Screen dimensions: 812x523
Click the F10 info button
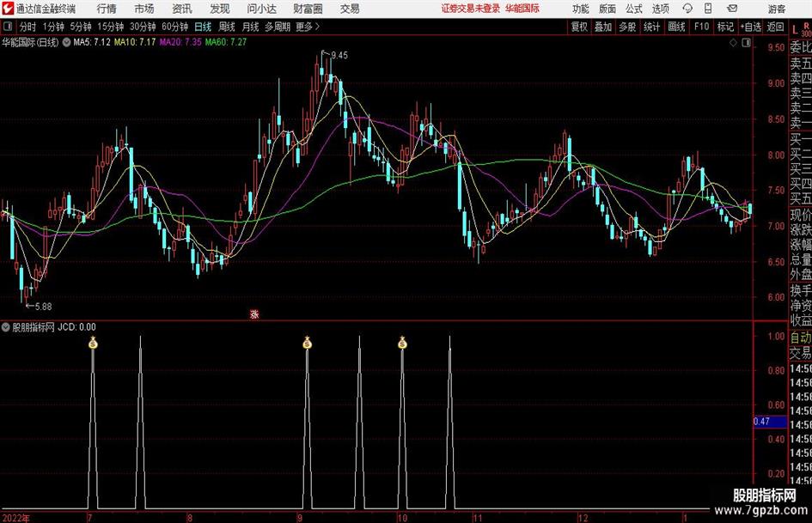tap(701, 27)
